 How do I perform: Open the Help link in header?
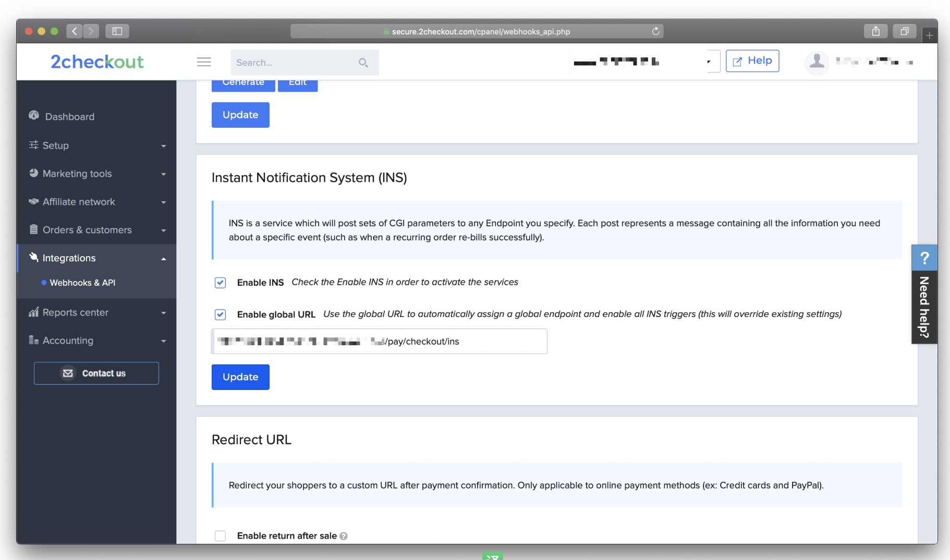point(752,61)
